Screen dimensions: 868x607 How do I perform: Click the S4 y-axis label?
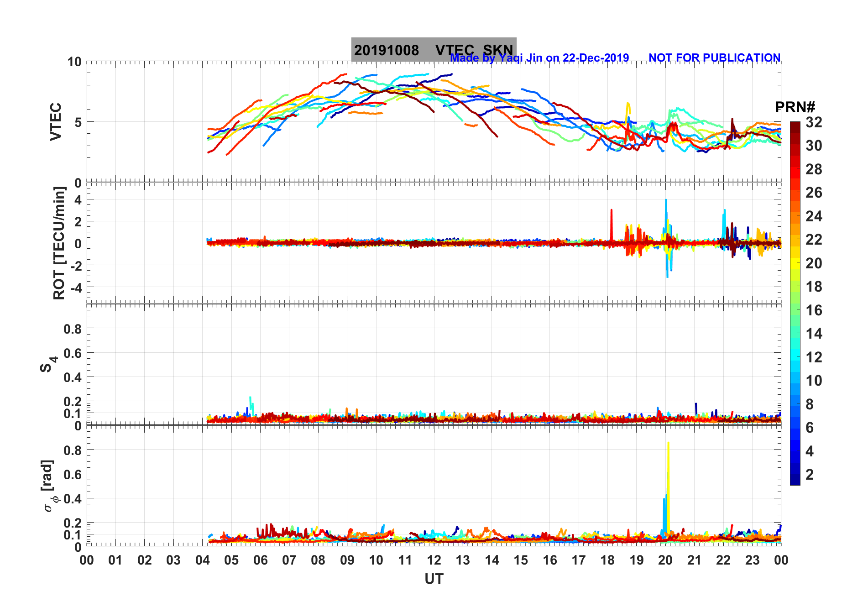[x=48, y=364]
